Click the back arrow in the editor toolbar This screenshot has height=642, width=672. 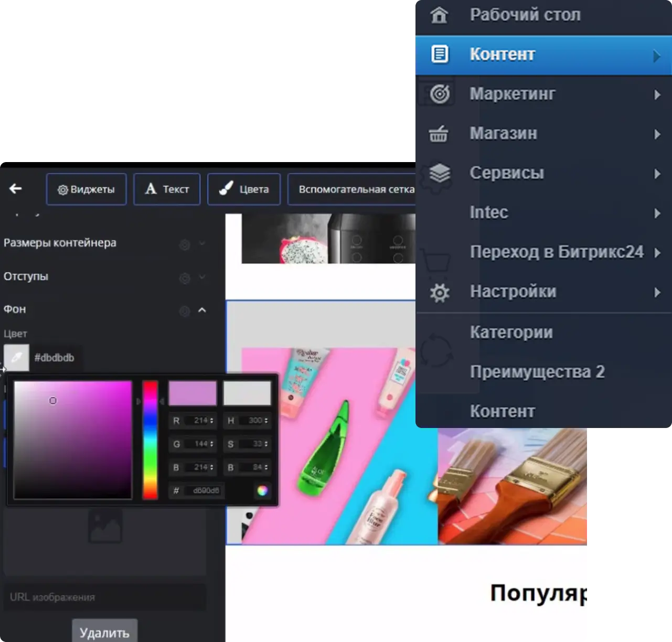(16, 189)
